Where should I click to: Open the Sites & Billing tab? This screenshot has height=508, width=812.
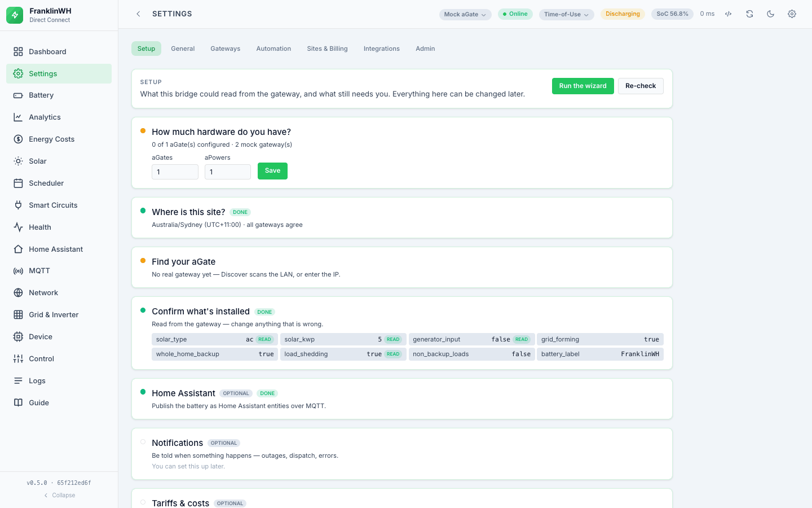coord(327,49)
